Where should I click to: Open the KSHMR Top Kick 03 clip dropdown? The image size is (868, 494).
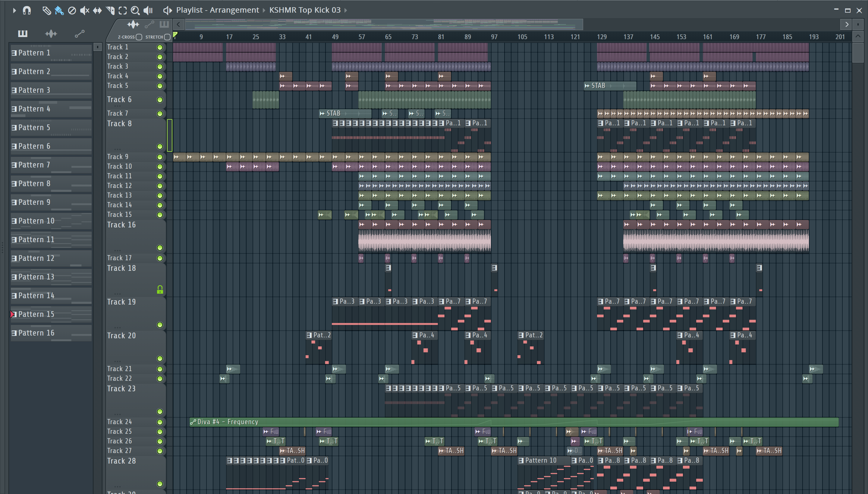(x=346, y=10)
